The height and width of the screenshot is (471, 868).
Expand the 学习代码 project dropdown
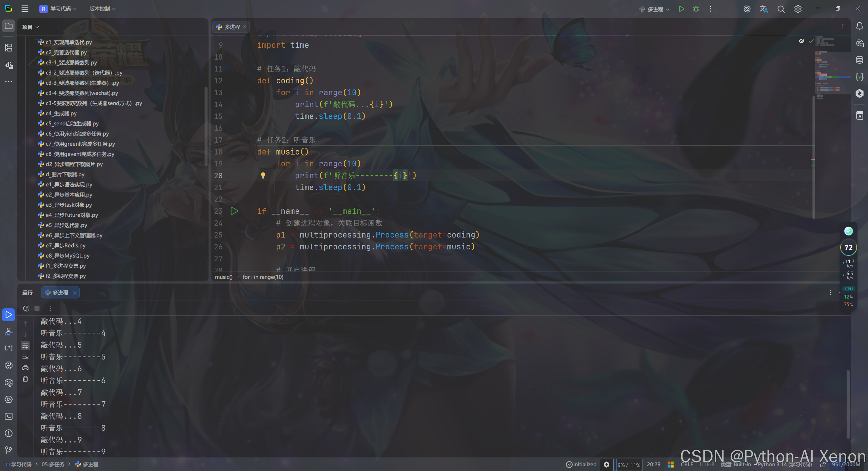58,9
